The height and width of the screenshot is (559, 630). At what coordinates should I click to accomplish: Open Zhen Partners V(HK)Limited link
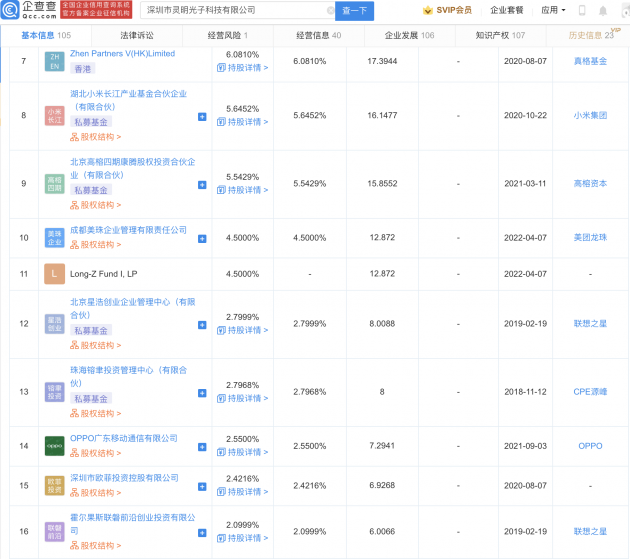pos(123,53)
